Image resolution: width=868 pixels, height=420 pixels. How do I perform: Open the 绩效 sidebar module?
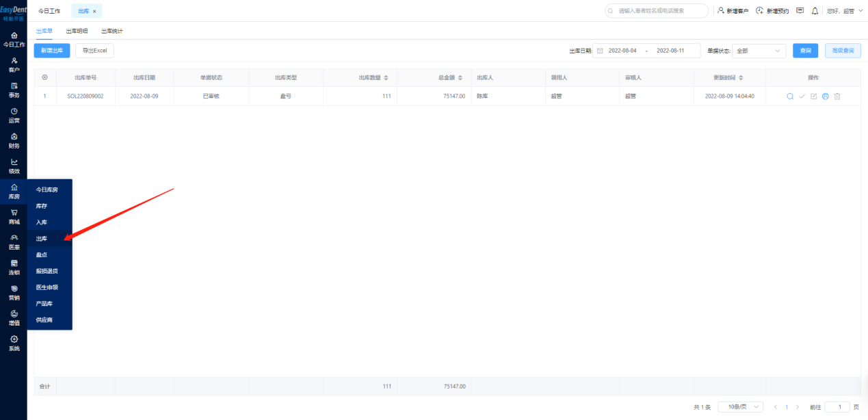14,166
